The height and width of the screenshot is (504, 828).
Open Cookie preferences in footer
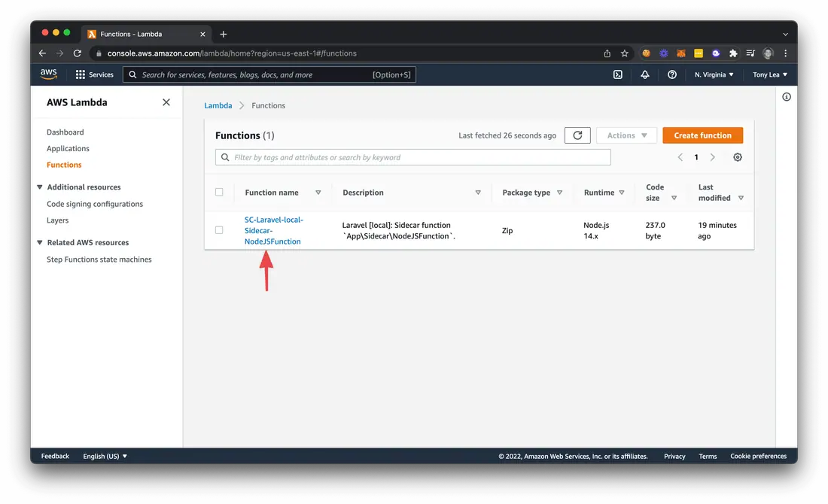tap(758, 456)
